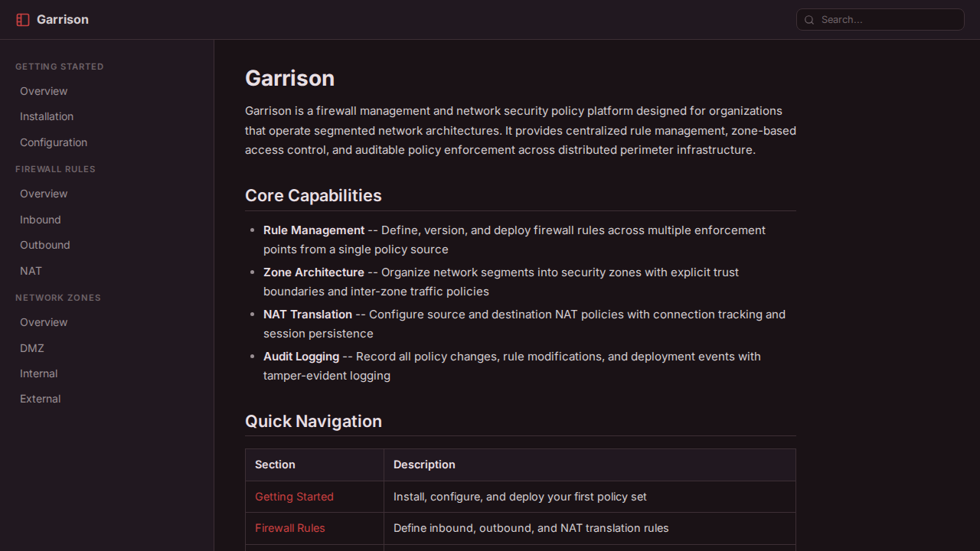
Task: Navigate to Outbound rules page
Action: tap(45, 245)
